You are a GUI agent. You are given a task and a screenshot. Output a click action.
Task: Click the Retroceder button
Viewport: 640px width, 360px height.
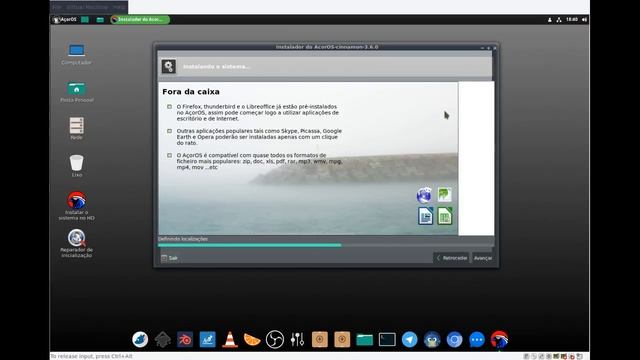(452, 258)
